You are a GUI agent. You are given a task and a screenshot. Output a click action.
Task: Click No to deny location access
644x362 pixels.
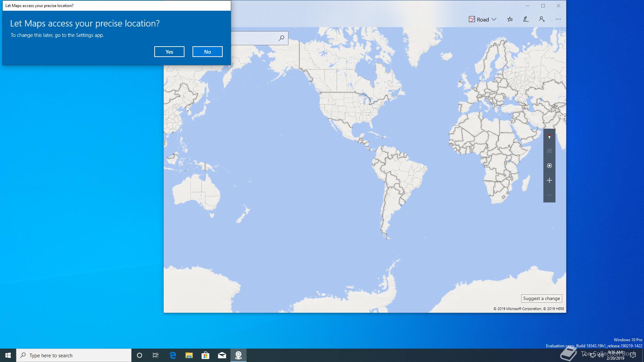point(207,52)
